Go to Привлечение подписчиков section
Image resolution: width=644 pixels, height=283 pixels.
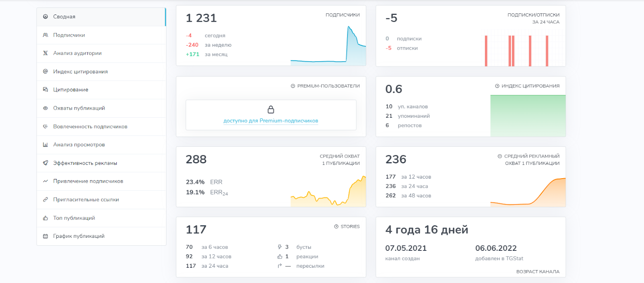88,181
